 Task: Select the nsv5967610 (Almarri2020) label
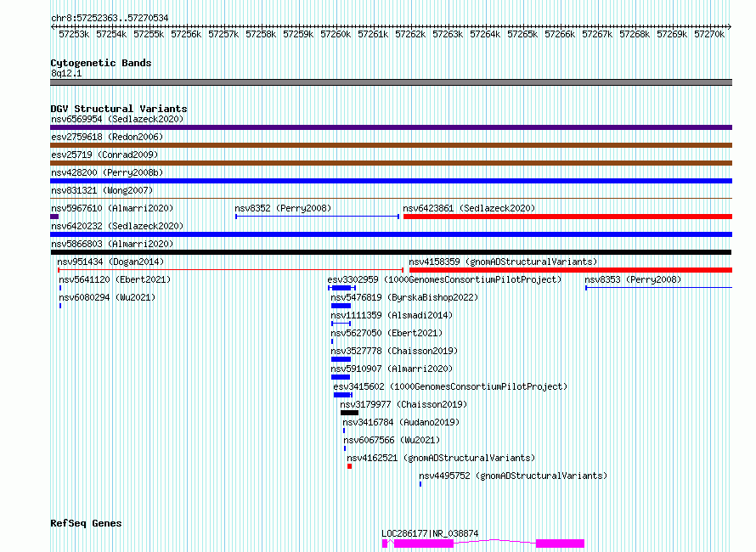(112, 208)
